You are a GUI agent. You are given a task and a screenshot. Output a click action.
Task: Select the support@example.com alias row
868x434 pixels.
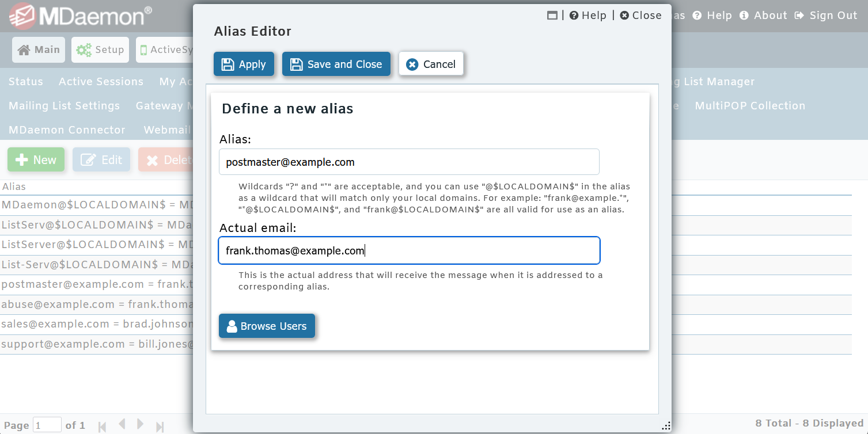97,344
